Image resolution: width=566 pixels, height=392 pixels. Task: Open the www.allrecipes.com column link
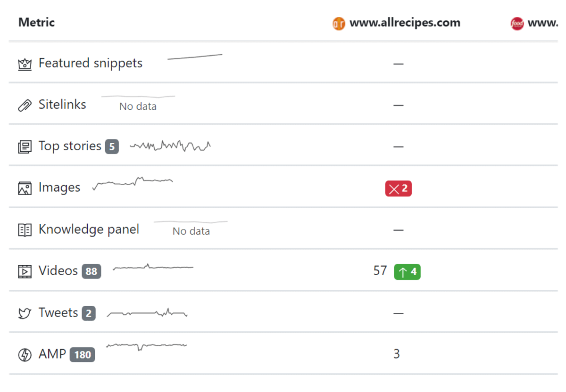(x=405, y=23)
